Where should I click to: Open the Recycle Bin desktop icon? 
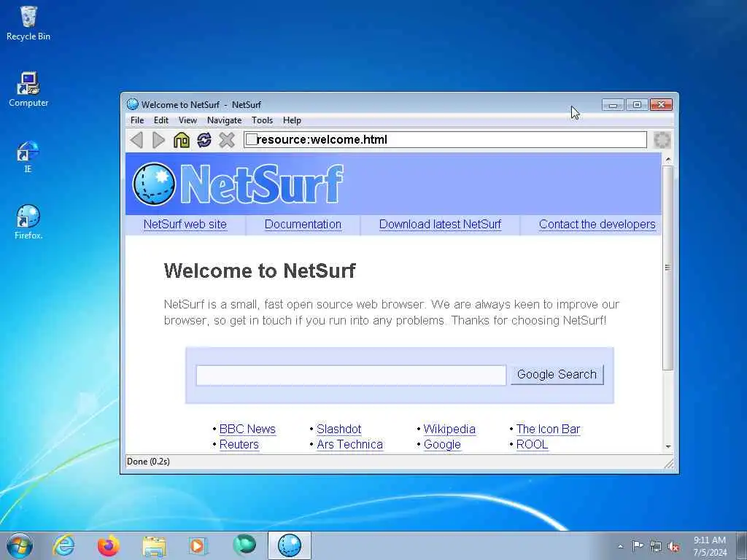(x=28, y=23)
